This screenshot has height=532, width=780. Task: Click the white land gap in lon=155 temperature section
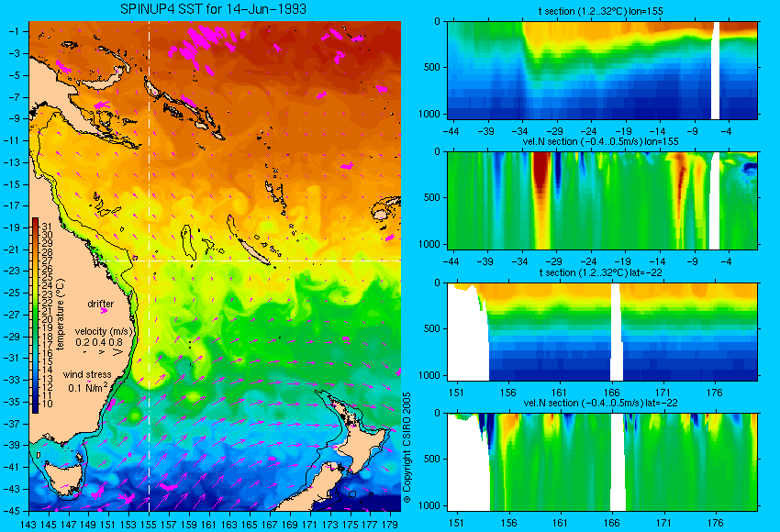(x=716, y=70)
